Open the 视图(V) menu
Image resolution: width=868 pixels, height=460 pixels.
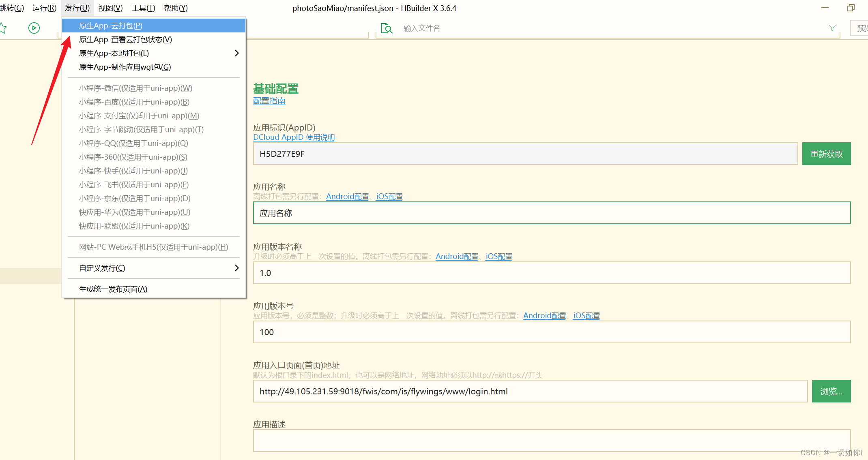[110, 8]
